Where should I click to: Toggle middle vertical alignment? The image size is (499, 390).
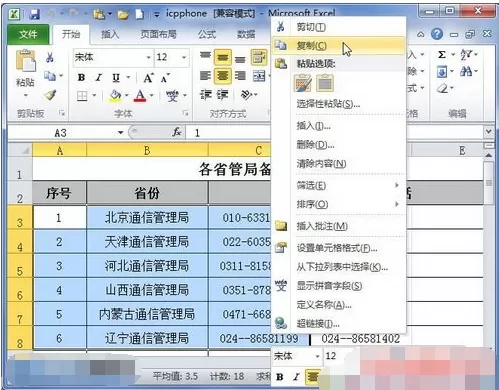tap(223, 58)
